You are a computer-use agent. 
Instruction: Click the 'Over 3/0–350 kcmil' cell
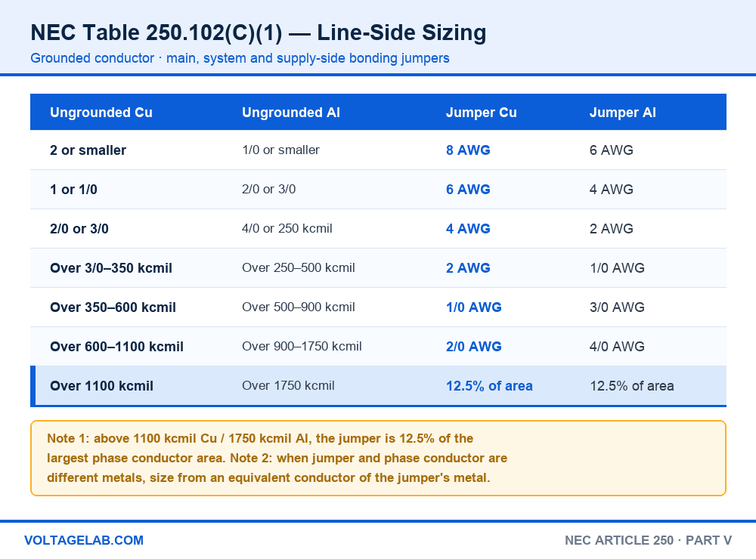click(111, 268)
